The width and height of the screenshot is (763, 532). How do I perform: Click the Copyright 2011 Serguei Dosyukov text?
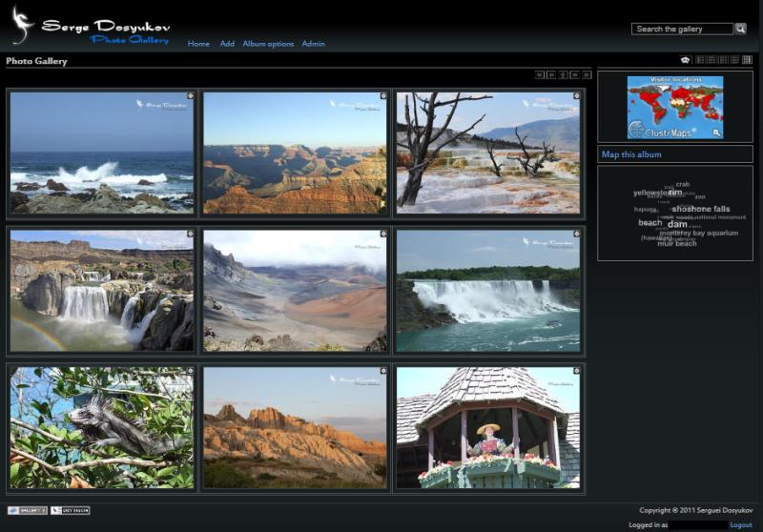pyautogui.click(x=696, y=510)
